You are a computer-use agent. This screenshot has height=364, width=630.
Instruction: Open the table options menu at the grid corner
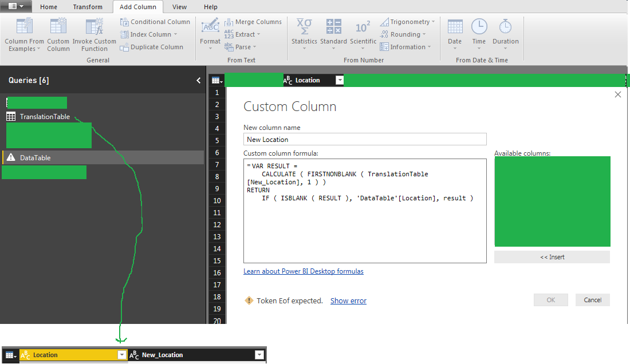pyautogui.click(x=217, y=80)
